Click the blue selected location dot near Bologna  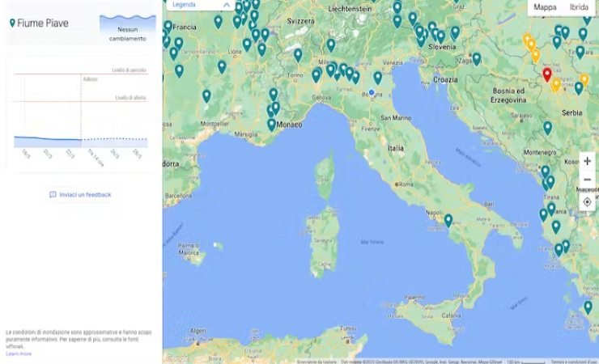(x=372, y=92)
